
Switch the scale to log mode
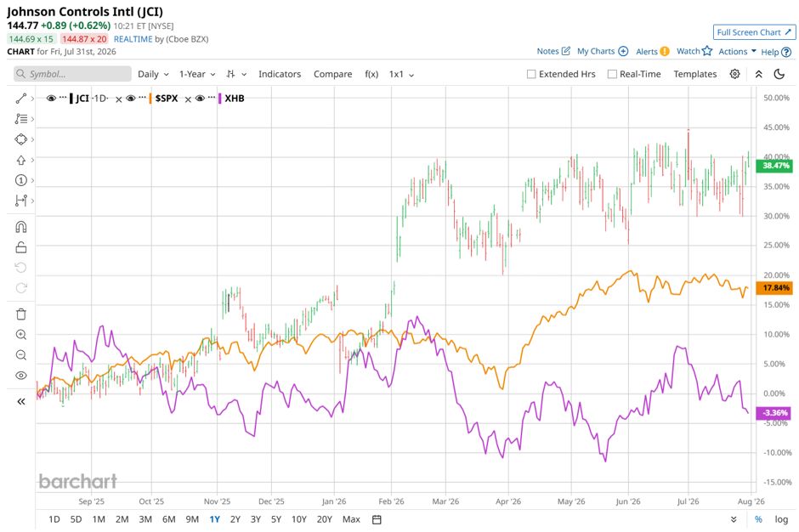click(x=781, y=519)
